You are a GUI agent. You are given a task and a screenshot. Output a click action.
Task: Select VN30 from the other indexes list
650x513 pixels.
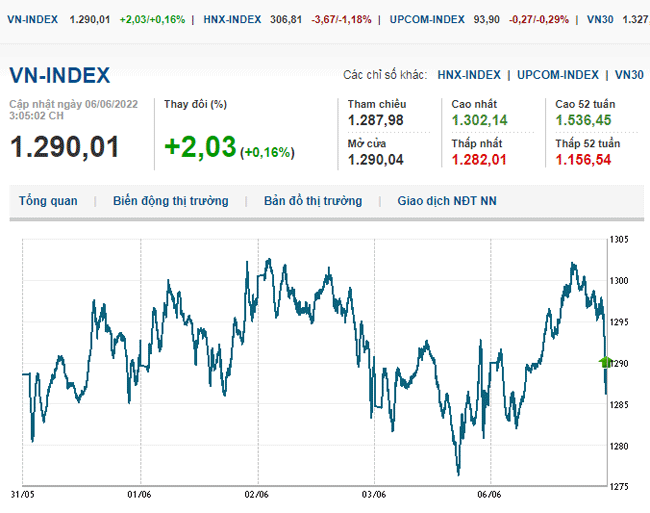629,75
